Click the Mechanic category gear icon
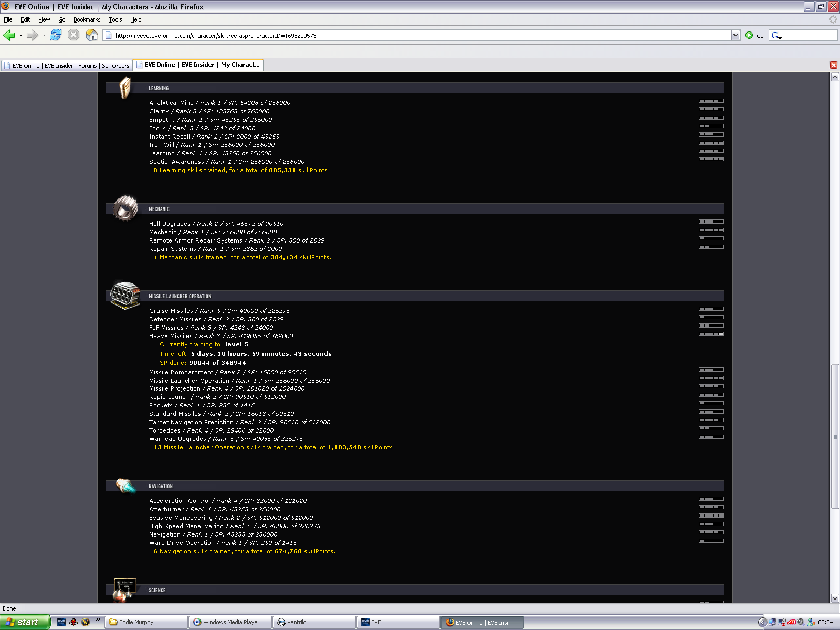This screenshot has height=630, width=840. [x=125, y=208]
